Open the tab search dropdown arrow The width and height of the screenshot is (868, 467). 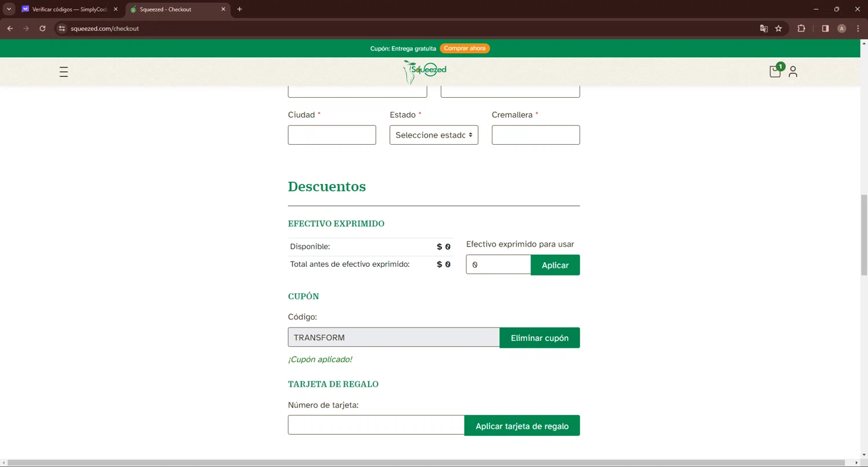(x=9, y=9)
